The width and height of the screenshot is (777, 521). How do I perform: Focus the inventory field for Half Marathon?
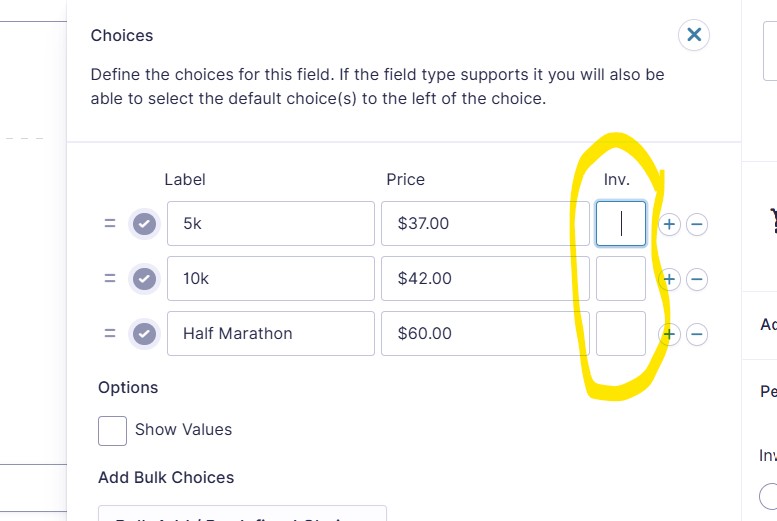click(x=620, y=334)
